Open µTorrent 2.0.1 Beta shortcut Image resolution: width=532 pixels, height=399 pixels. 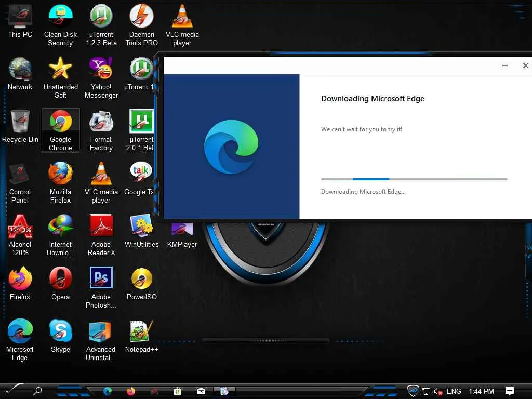(141, 130)
